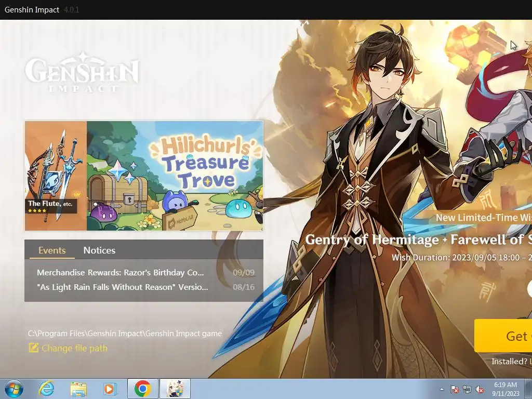
Task: Show hidden tray icons arrow
Action: (x=442, y=389)
